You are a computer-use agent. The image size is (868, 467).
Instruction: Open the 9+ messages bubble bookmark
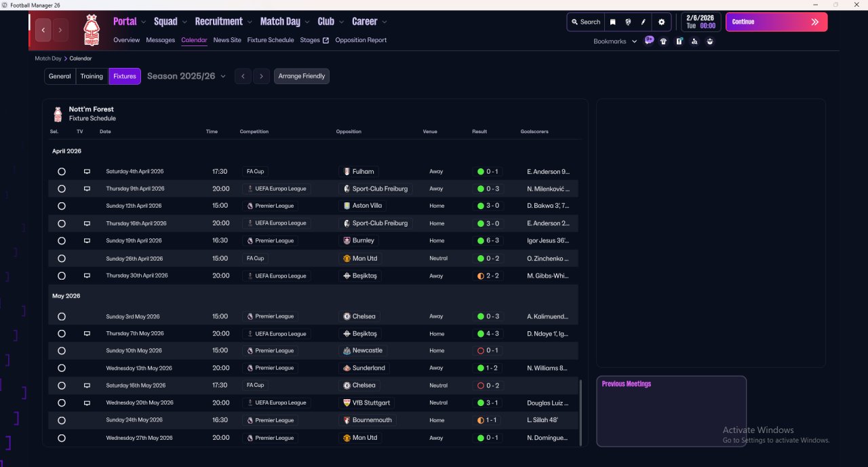(649, 41)
